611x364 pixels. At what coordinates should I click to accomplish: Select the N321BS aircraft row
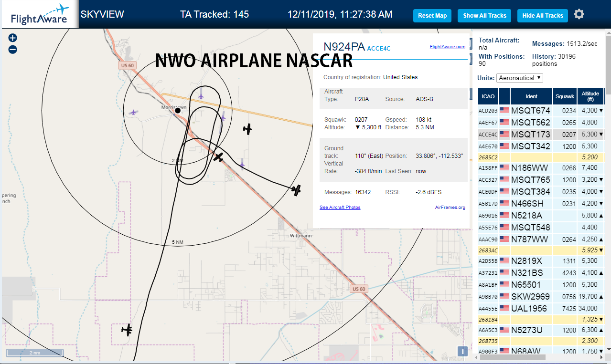[x=541, y=273]
